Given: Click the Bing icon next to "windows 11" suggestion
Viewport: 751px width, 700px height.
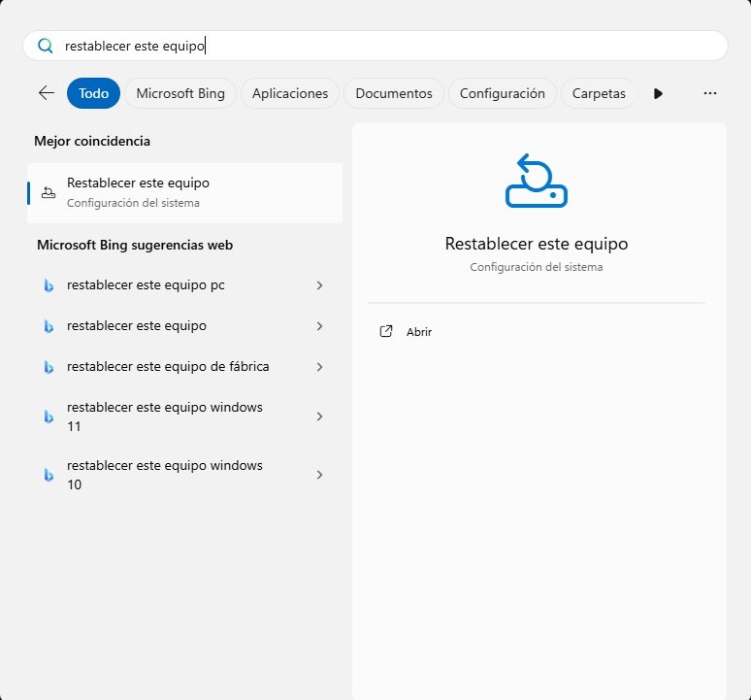Looking at the screenshot, I should (49, 417).
